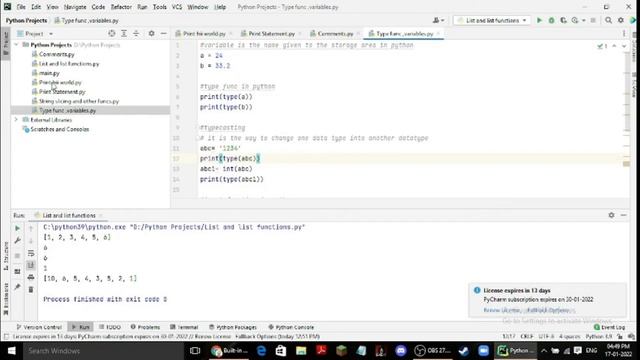Print the Run console output

click(31, 278)
